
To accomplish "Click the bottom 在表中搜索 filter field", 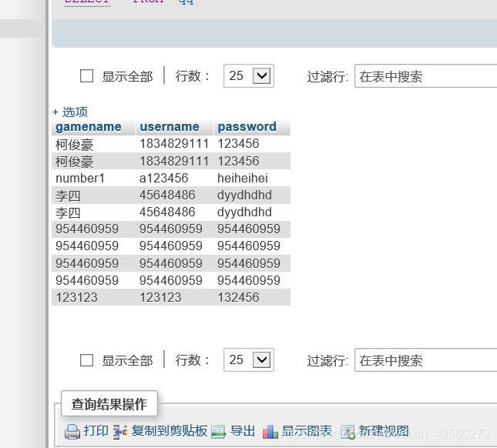I will coord(425,360).
